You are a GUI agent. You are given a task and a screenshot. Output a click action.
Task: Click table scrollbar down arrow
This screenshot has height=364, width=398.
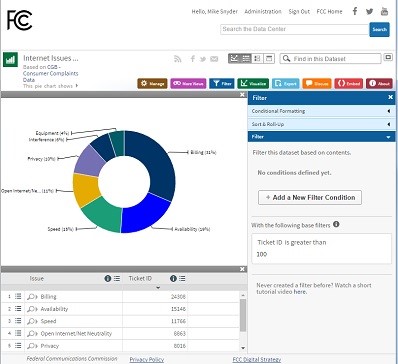(x=243, y=348)
